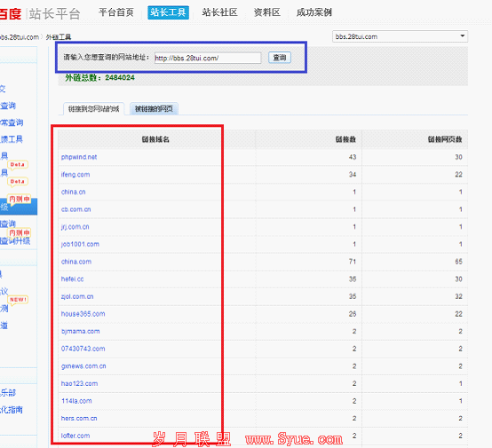
Task: Open the 114la.com domain link
Action: 76,401
